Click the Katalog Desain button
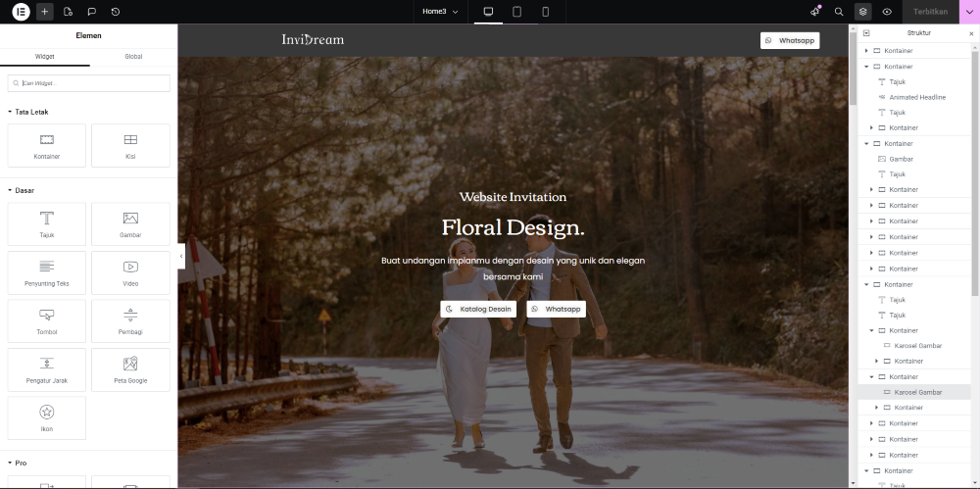The height and width of the screenshot is (489, 980). click(479, 309)
